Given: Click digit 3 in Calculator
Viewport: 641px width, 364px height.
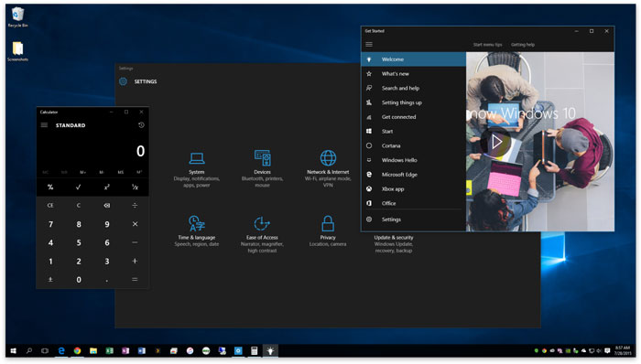Looking at the screenshot, I should click(107, 261).
